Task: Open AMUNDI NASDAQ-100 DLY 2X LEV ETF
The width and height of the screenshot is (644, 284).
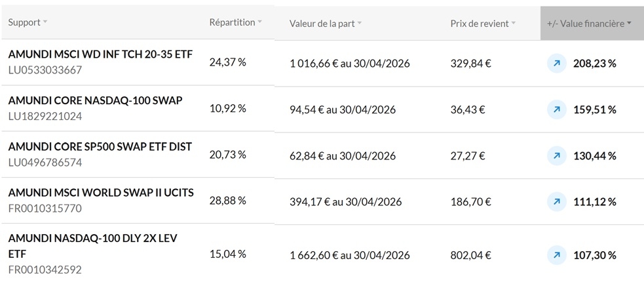Action: coord(93,238)
